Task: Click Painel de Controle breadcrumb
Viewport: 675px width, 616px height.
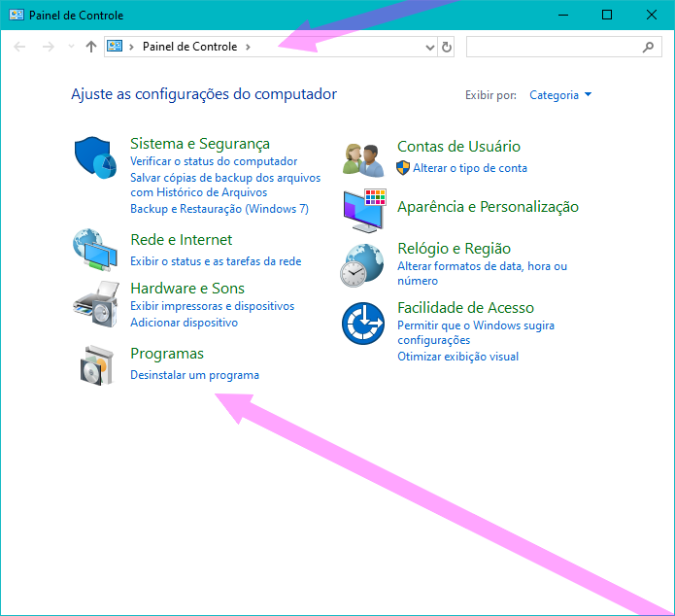Action: [189, 47]
